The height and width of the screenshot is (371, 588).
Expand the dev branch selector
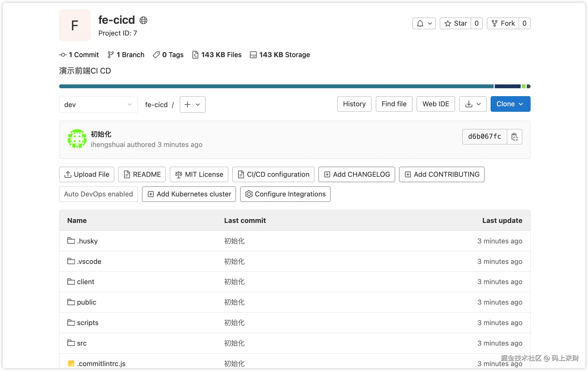(98, 105)
